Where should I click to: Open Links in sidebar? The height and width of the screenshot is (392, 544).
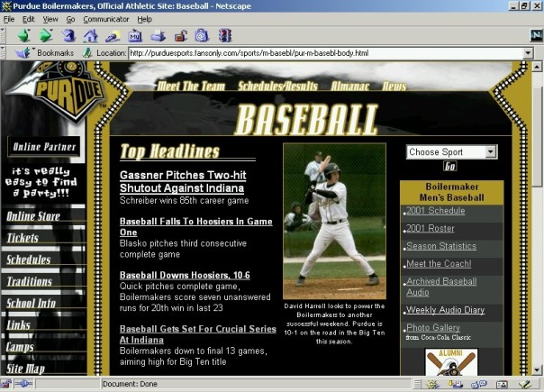tap(18, 325)
